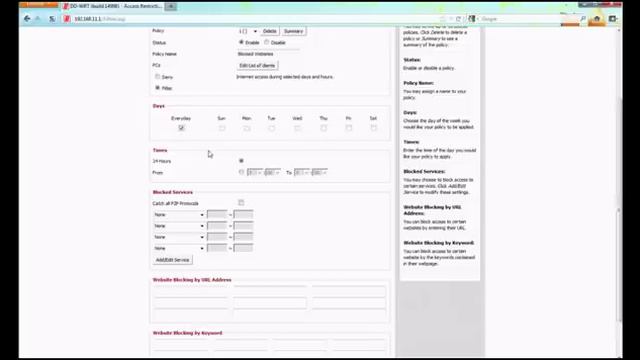
Task: Choose the Filter option
Action: coord(158,87)
